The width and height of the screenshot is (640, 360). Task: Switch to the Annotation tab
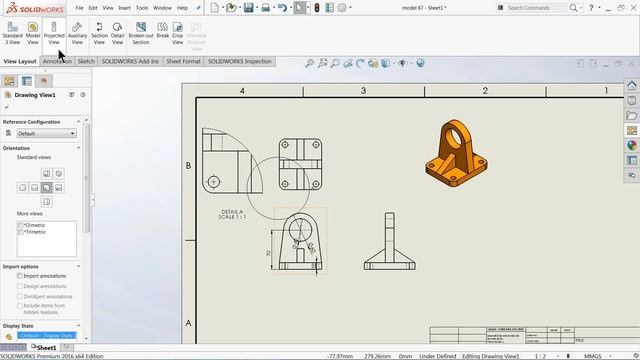(57, 61)
